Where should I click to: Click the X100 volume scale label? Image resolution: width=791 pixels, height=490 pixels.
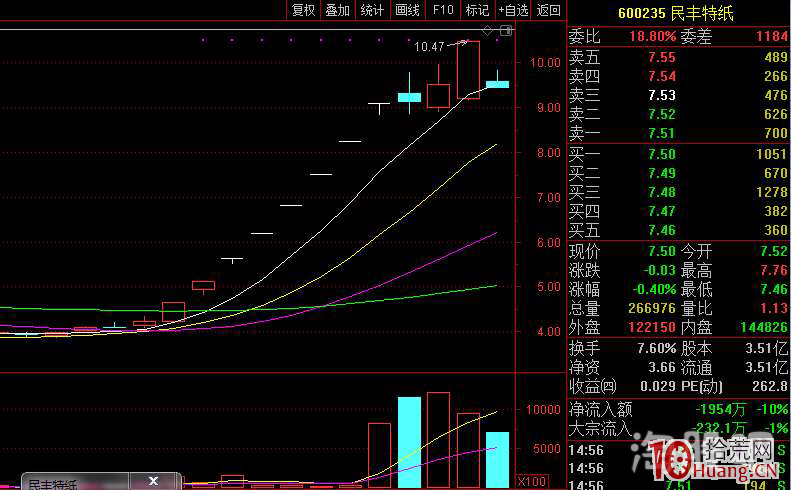[x=532, y=482]
